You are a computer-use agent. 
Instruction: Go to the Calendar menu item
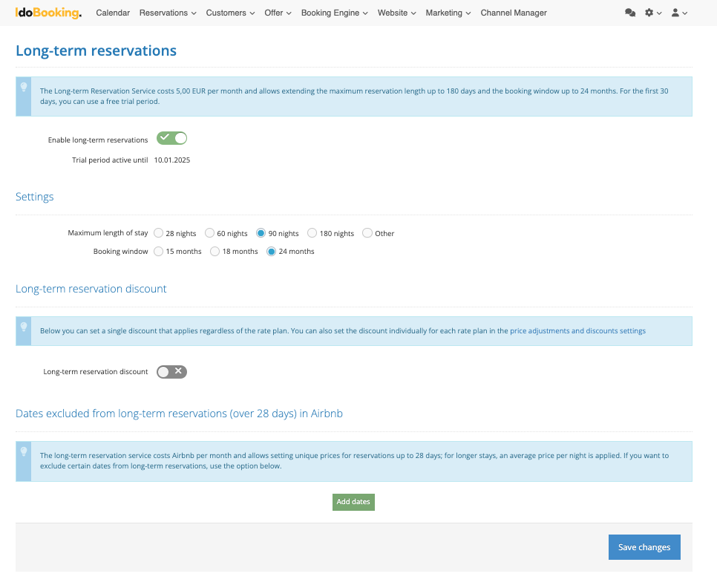[113, 13]
